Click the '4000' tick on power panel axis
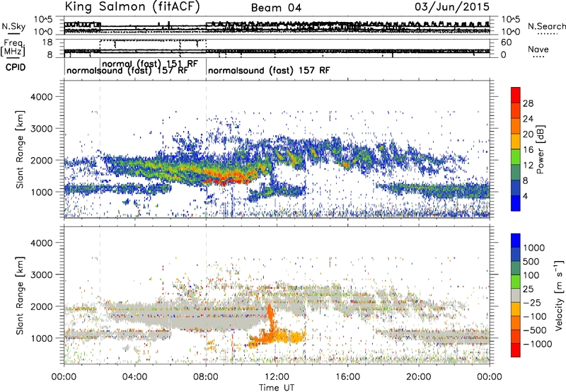 pyautogui.click(x=41, y=97)
